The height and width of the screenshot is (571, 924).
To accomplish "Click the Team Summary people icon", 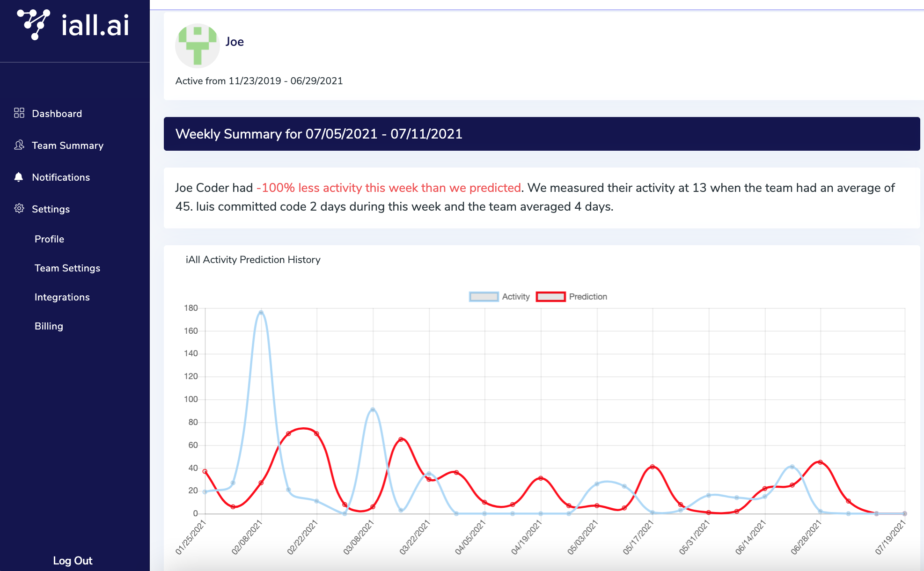I will coord(19,145).
